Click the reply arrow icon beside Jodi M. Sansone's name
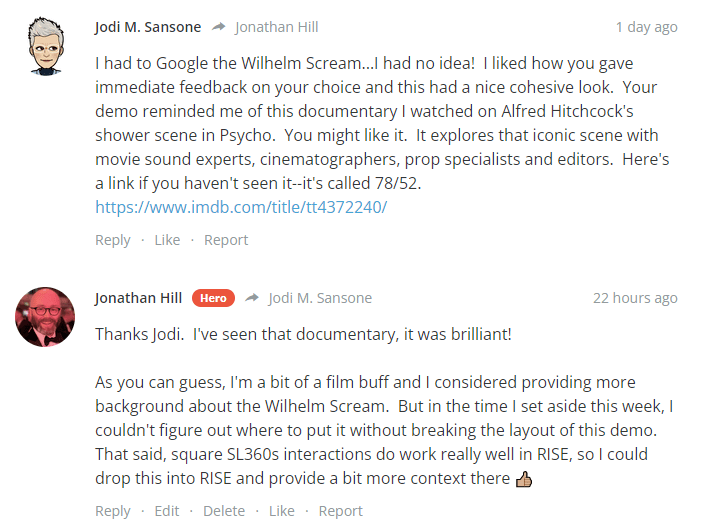The height and width of the screenshot is (528, 703). [219, 27]
